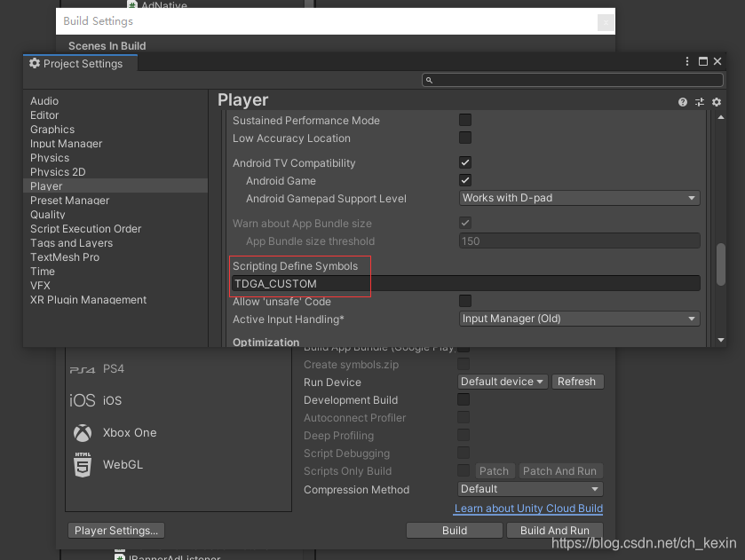The width and height of the screenshot is (745, 560).
Task: Toggle the Autoconnect Profiler checkbox
Action: tap(464, 417)
